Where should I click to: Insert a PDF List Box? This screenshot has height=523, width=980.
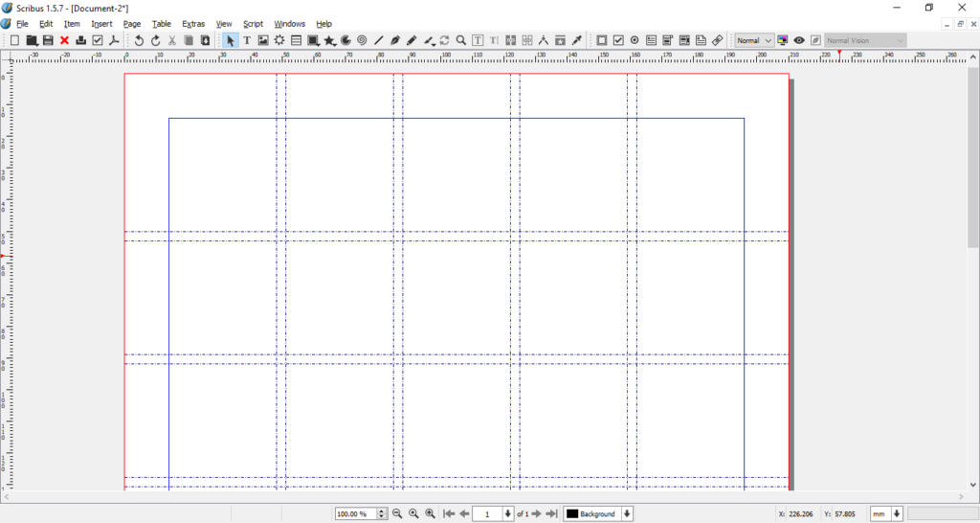(x=684, y=40)
